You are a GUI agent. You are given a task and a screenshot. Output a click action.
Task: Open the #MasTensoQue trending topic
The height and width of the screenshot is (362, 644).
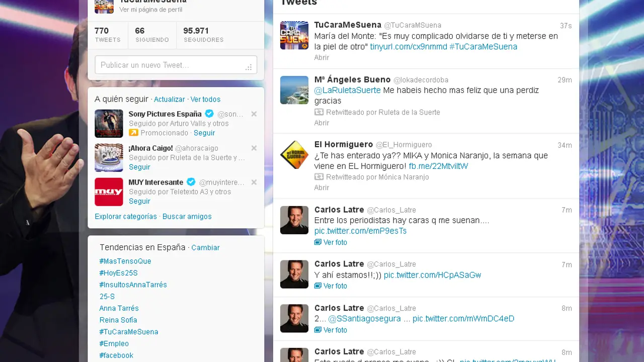coord(125,261)
